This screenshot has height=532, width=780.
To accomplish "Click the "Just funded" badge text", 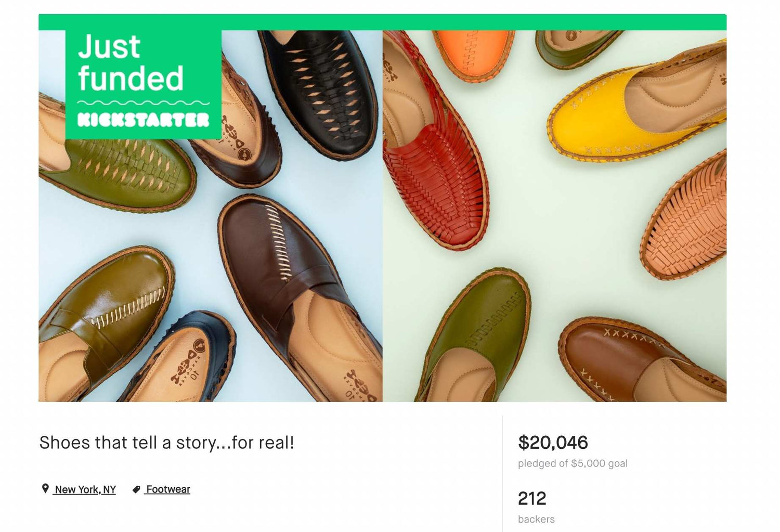I will coord(130,62).
